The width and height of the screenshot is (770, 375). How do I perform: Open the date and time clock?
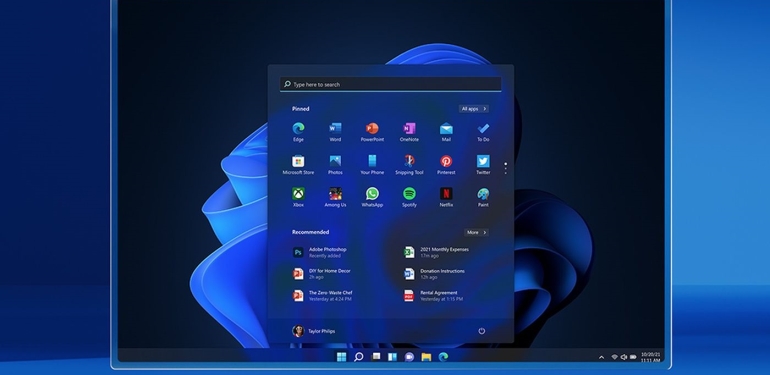coord(650,357)
